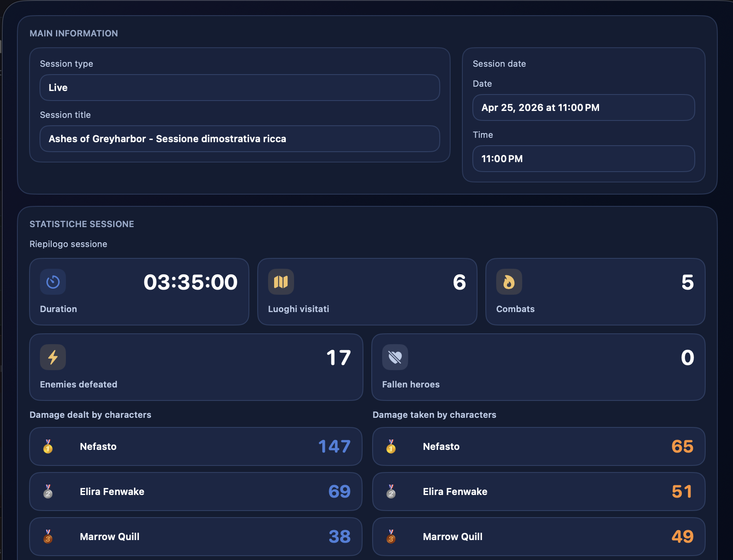The height and width of the screenshot is (560, 733).
Task: Click the Duration value 03:35:00
Action: 191,282
